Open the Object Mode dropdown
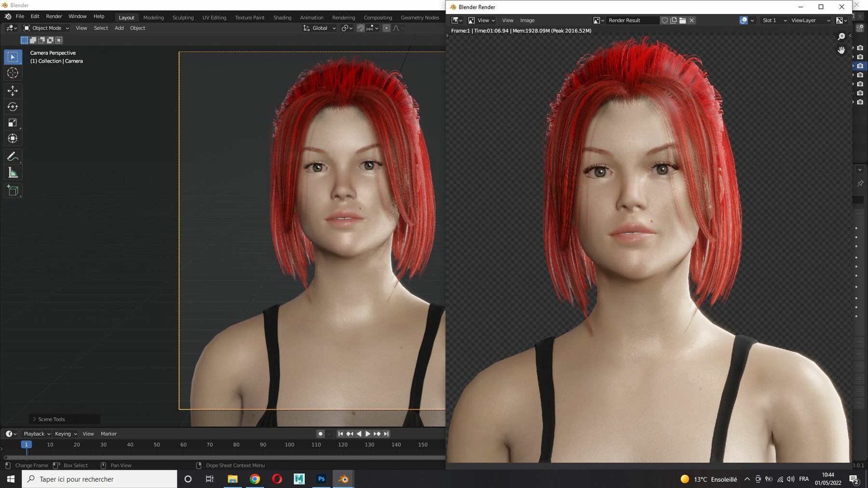Viewport: 868px width, 488px height. 46,28
